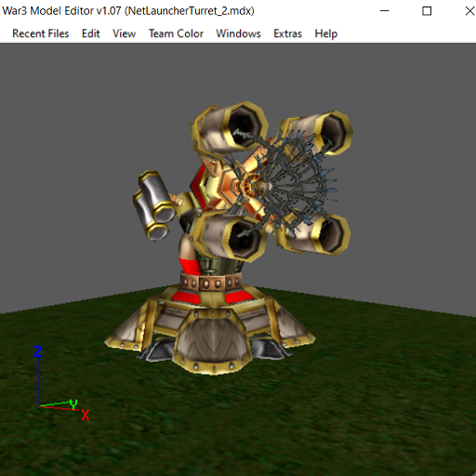
Task: Click the green Y axis label
Action: (73, 403)
